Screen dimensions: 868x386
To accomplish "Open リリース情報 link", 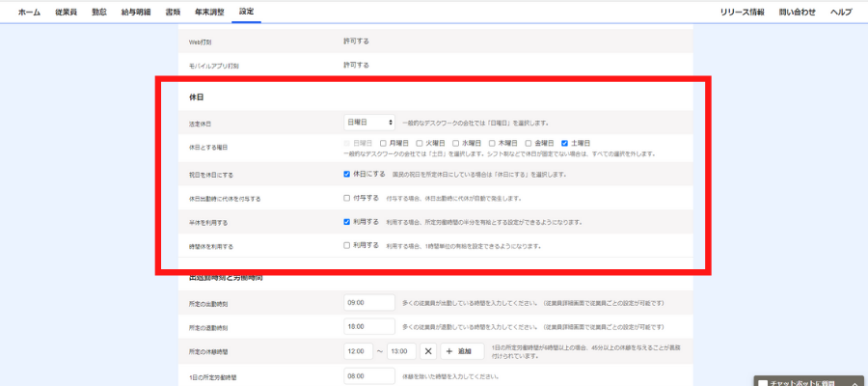I will coord(743,12).
